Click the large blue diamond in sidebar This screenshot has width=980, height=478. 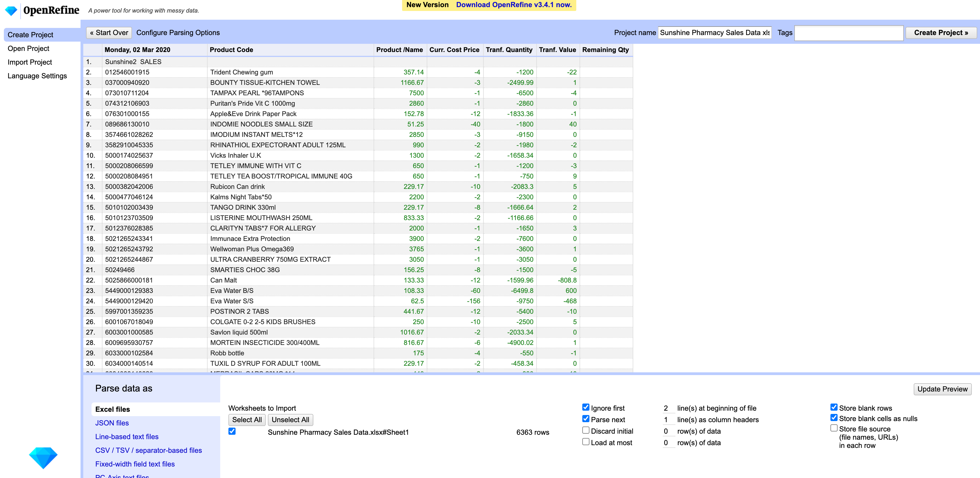point(43,457)
